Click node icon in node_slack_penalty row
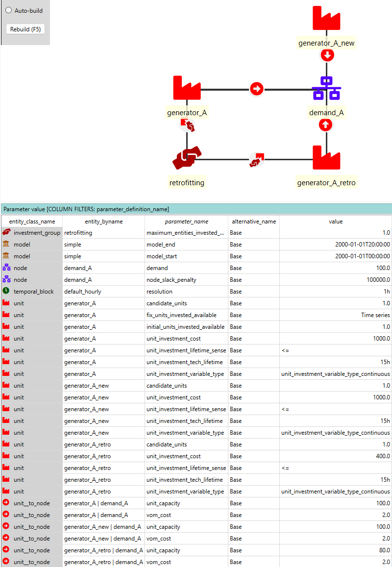Viewport: 392px width, 567px height. click(x=6, y=279)
